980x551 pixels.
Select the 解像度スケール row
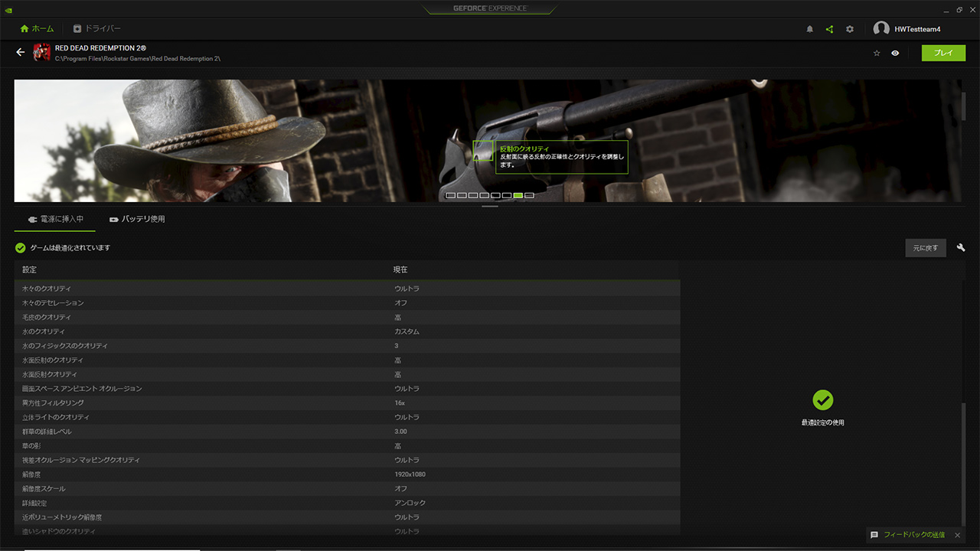click(347, 489)
